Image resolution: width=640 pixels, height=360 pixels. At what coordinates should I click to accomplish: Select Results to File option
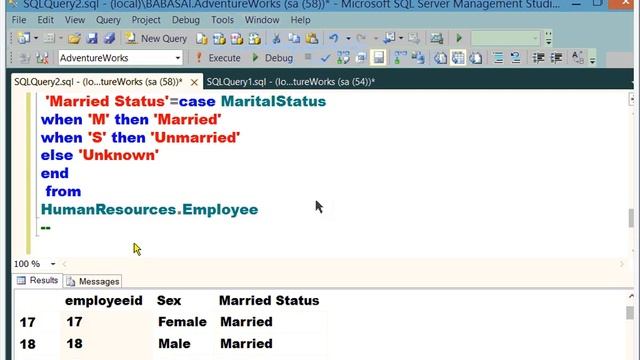click(x=476, y=58)
